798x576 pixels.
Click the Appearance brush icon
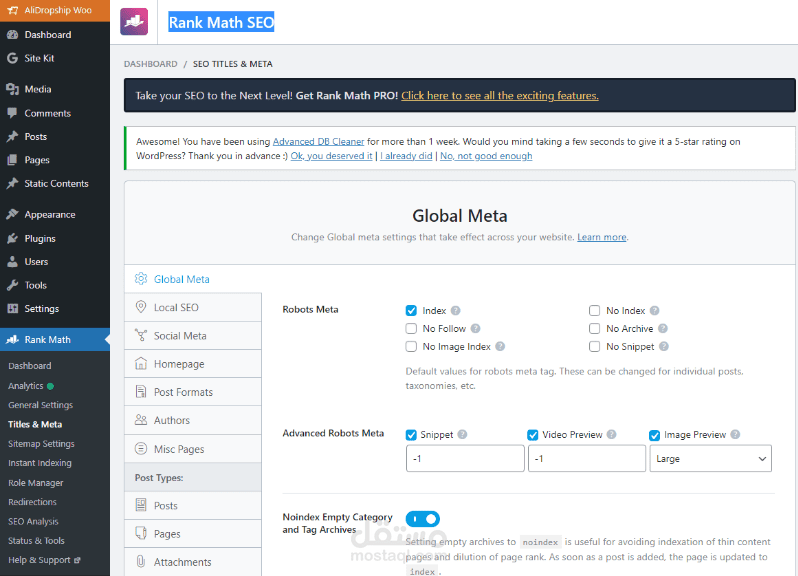tap(13, 214)
